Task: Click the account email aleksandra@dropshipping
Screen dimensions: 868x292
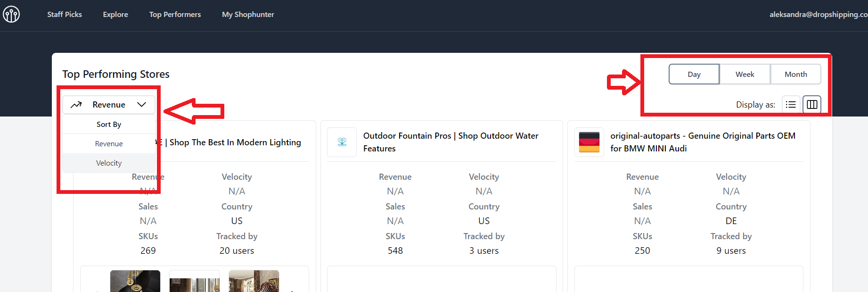Action: pyautogui.click(x=819, y=15)
